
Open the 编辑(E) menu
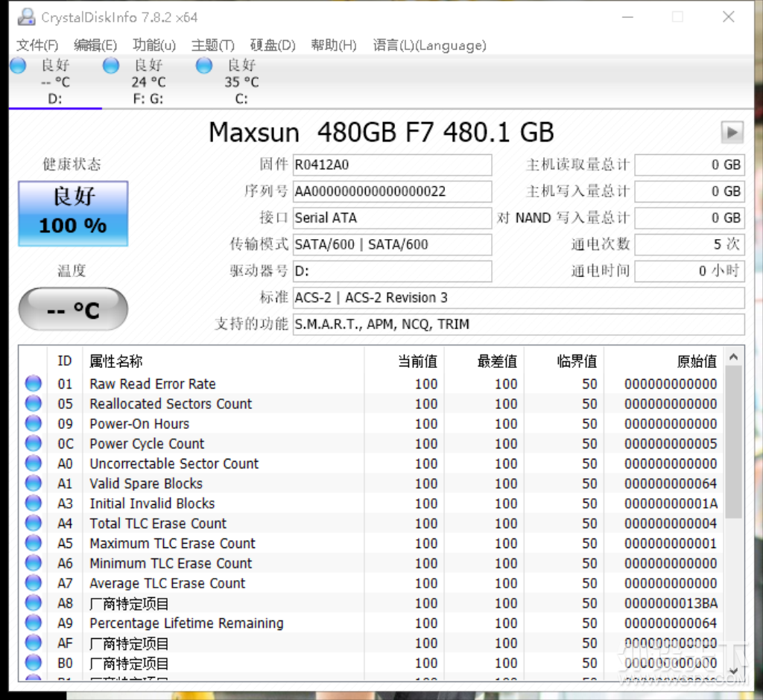95,45
